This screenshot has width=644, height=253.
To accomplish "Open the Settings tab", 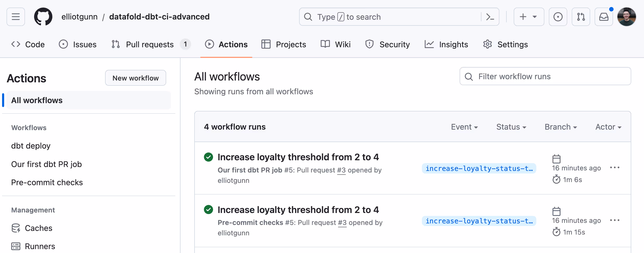I will [x=505, y=44].
